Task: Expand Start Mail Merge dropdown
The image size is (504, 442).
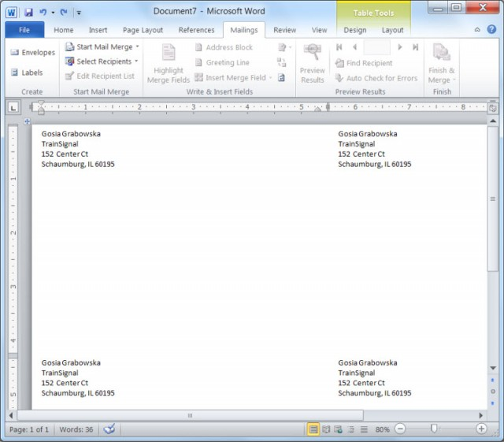Action: tap(137, 46)
